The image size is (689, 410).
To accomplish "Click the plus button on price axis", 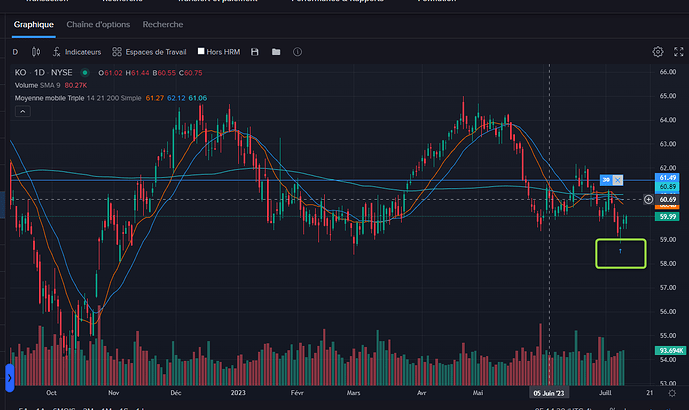I will pos(648,199).
